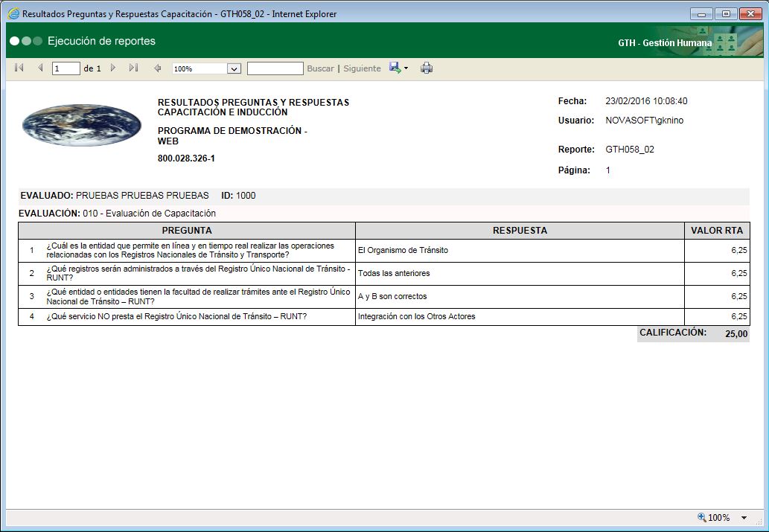
Task: Click the back to parent report arrow
Action: click(157, 68)
